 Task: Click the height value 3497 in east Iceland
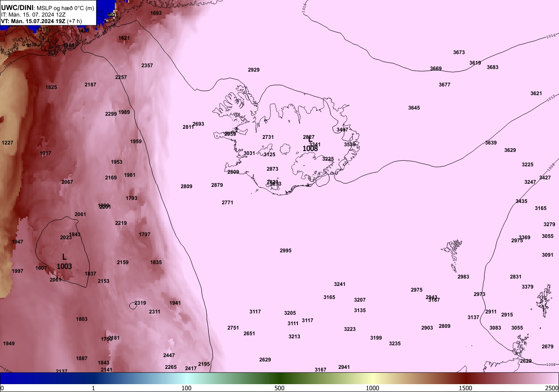pyautogui.click(x=343, y=130)
